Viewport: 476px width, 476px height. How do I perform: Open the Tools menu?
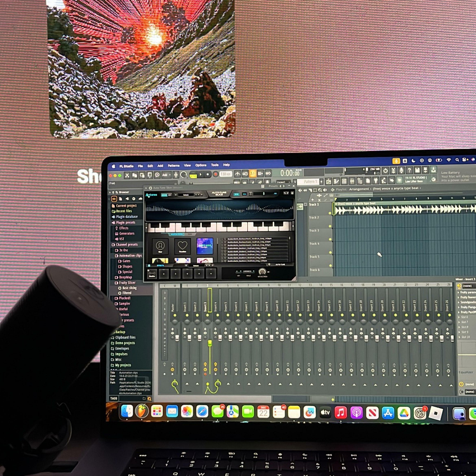pyautogui.click(x=215, y=165)
